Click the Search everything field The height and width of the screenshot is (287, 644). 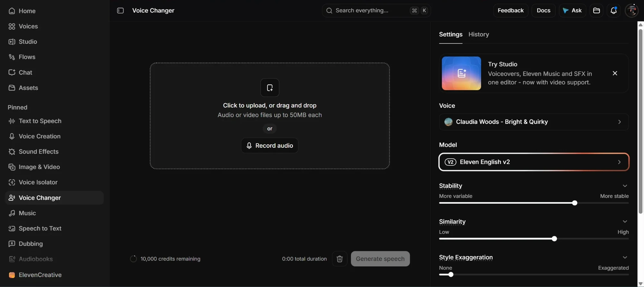click(x=376, y=11)
